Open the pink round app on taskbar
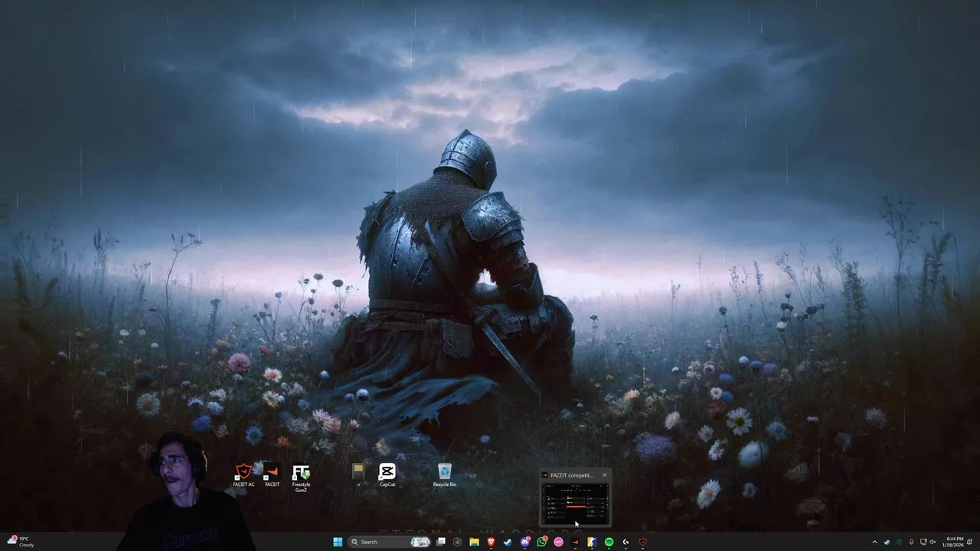 click(x=558, y=542)
